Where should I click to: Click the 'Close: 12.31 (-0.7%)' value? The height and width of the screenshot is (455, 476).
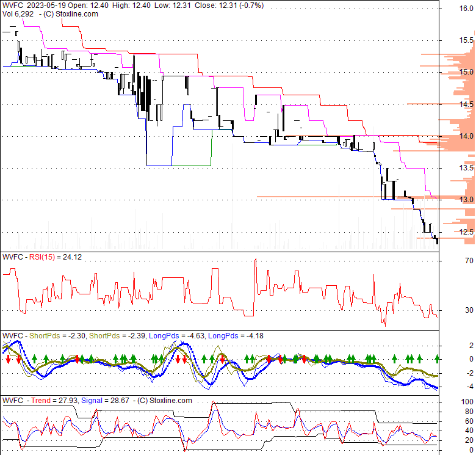(x=229, y=5)
